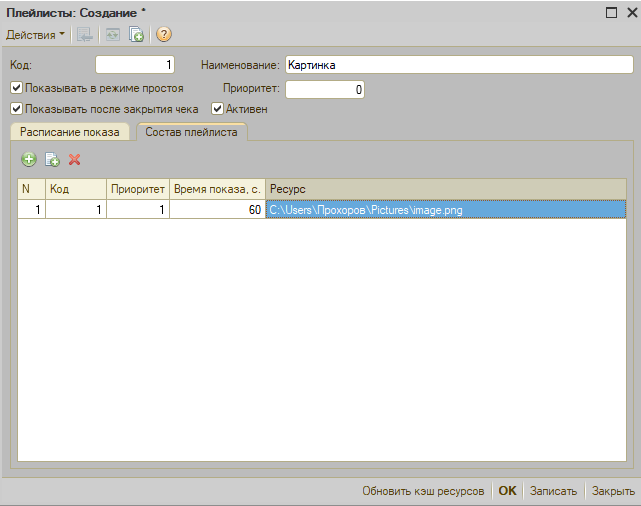The width and height of the screenshot is (641, 506).
Task: Uncheck the 'Активен' checkbox
Action: (x=217, y=109)
